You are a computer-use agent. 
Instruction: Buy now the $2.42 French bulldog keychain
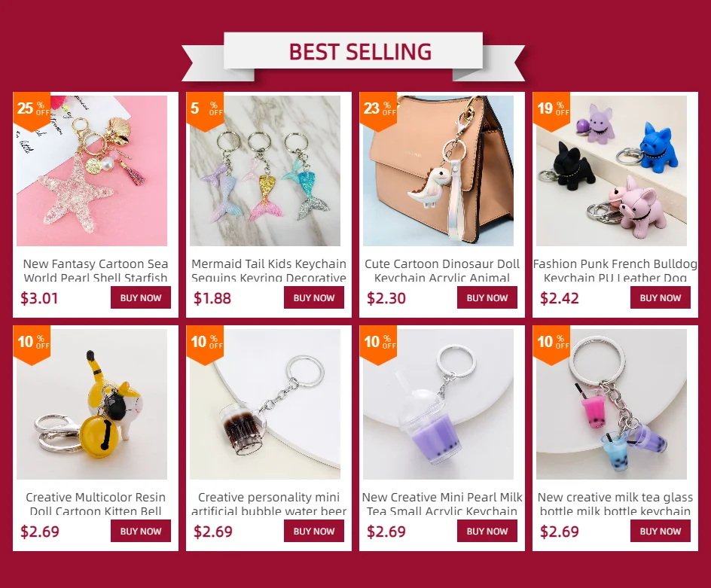point(661,298)
